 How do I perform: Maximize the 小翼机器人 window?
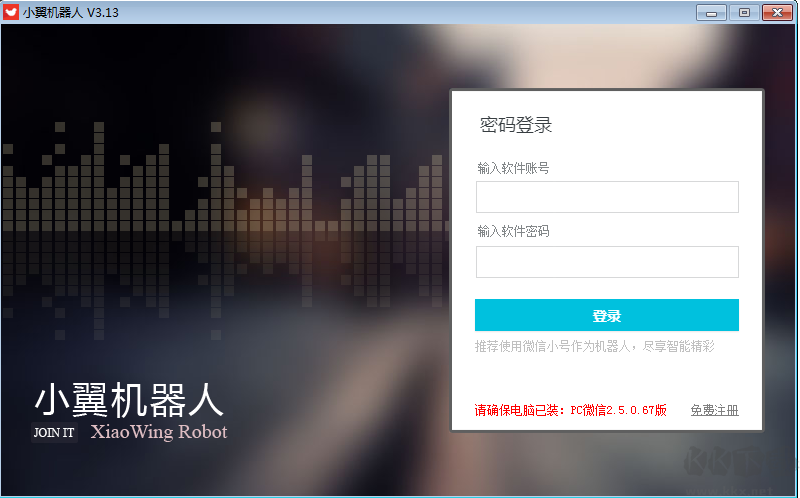(744, 12)
